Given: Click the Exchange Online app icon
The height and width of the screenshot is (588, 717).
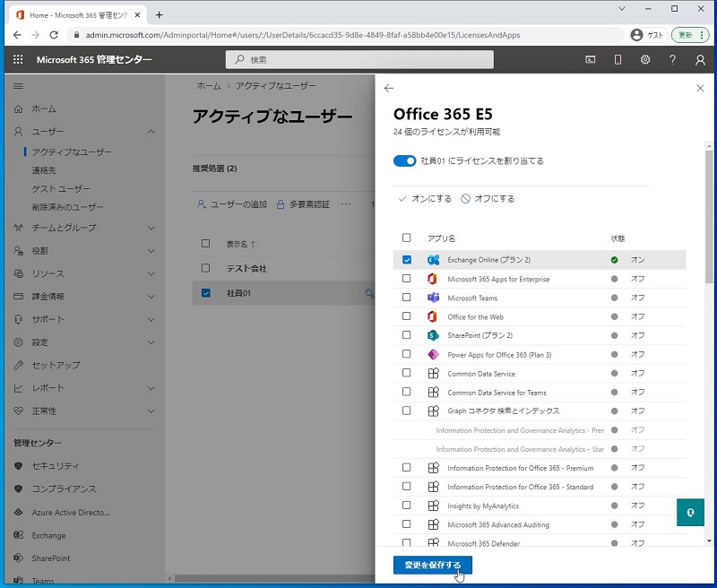Looking at the screenshot, I should [x=433, y=260].
